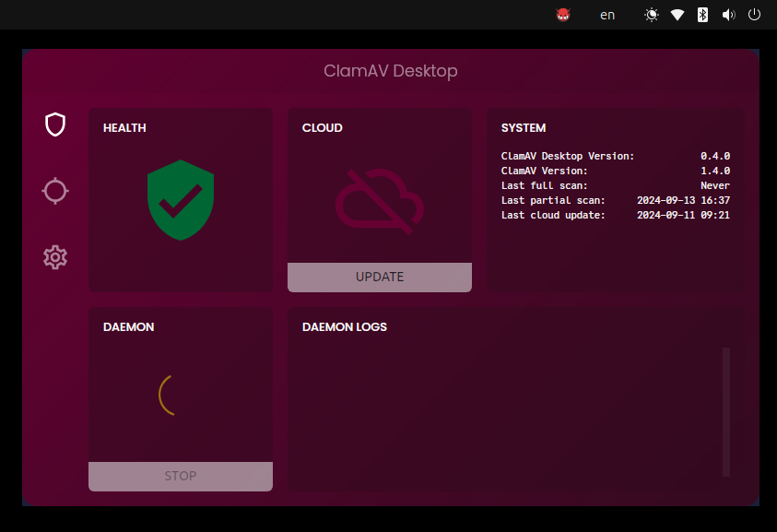Click the crossed-out cloud icon
Image resolution: width=777 pixels, height=532 pixels.
click(380, 201)
